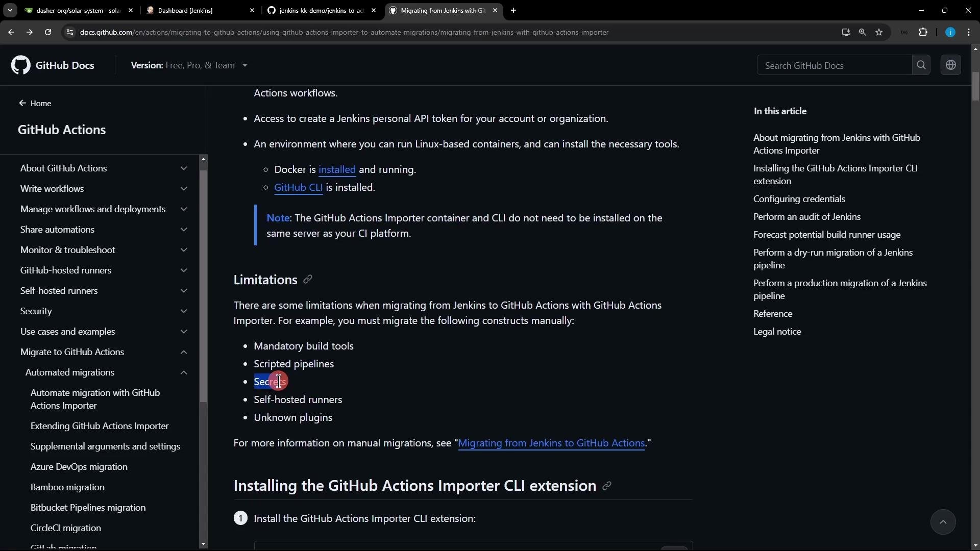Viewport: 980px width, 551px height.
Task: Reload the page with refresh icon
Action: point(47,32)
